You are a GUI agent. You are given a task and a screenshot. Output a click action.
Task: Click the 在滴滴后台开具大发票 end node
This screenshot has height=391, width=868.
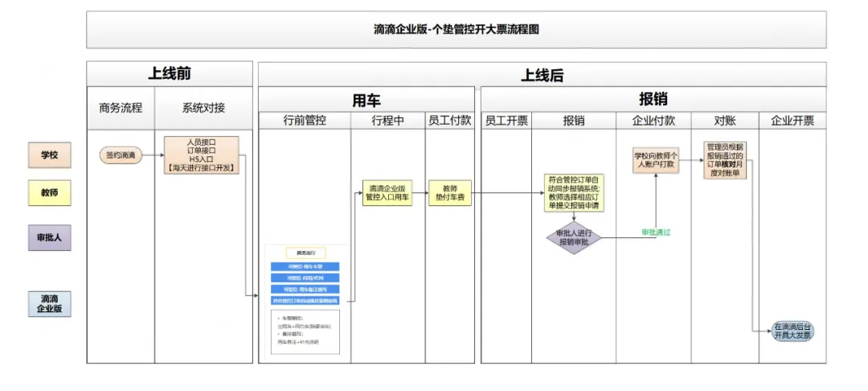pyautogui.click(x=792, y=331)
